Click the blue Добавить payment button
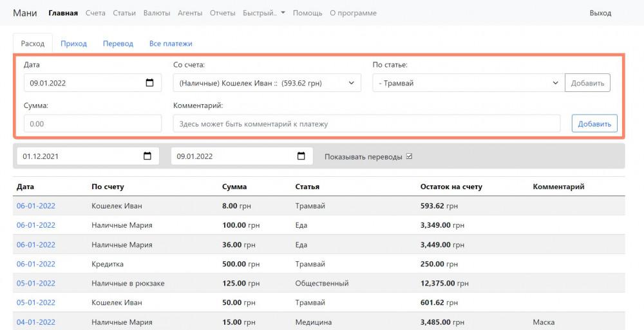 tap(594, 124)
